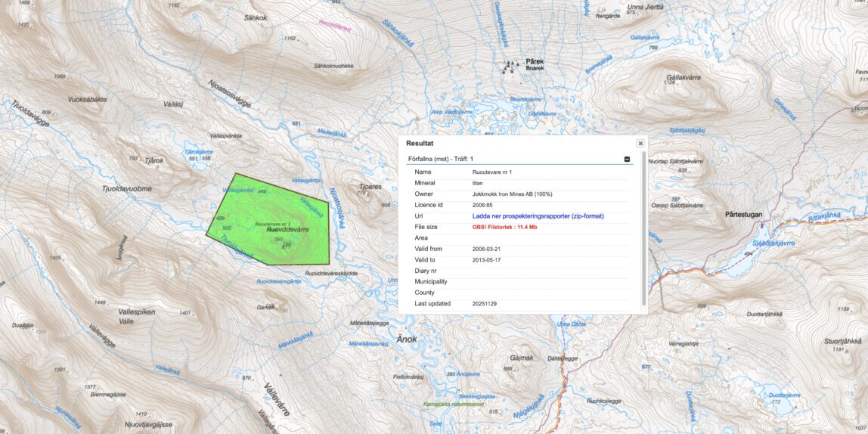868x434 pixels.
Task: Collapse the Förfallna (met) results section
Action: [627, 159]
